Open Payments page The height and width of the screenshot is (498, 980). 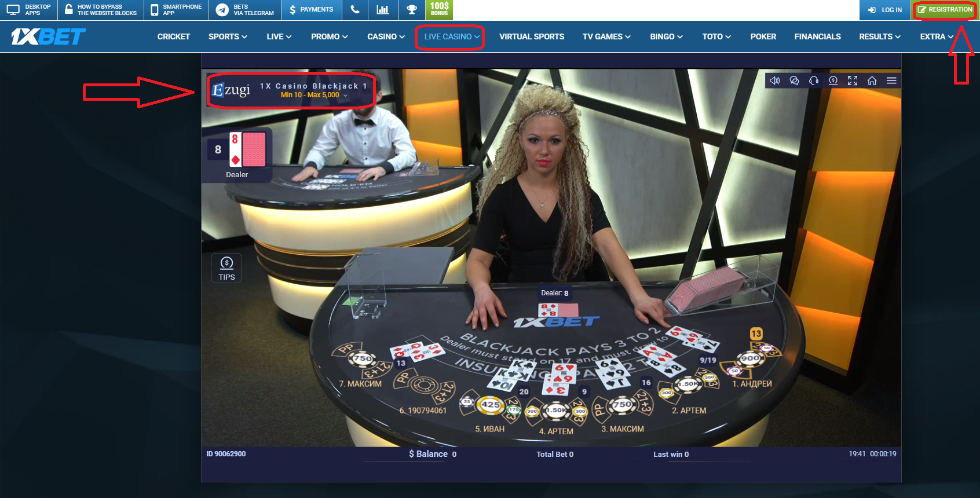pyautogui.click(x=312, y=10)
